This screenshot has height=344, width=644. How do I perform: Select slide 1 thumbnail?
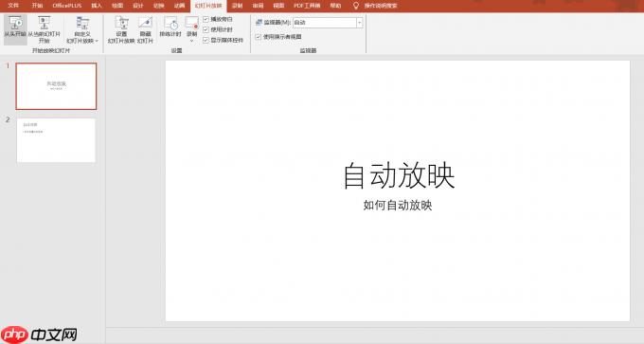pos(56,86)
